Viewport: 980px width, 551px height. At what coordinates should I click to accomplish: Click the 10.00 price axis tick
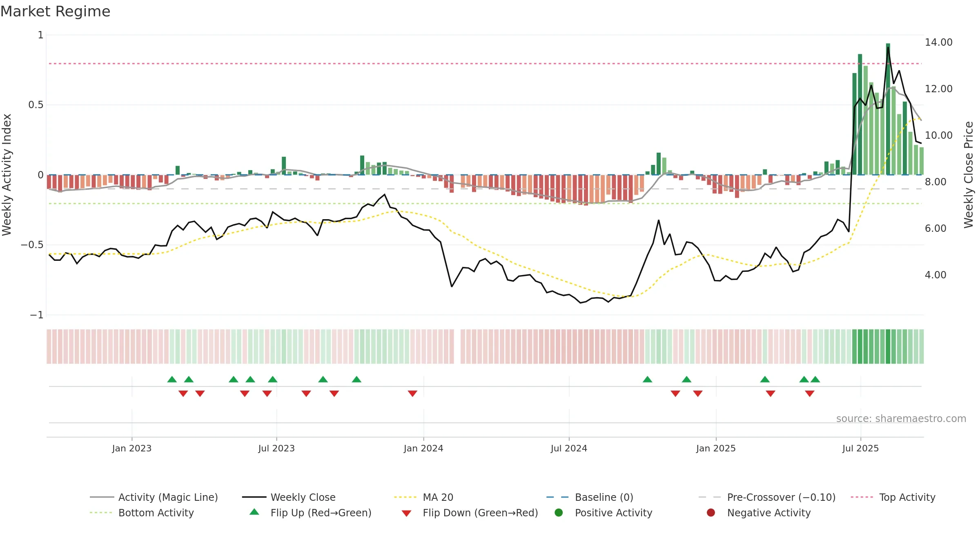[x=938, y=136]
